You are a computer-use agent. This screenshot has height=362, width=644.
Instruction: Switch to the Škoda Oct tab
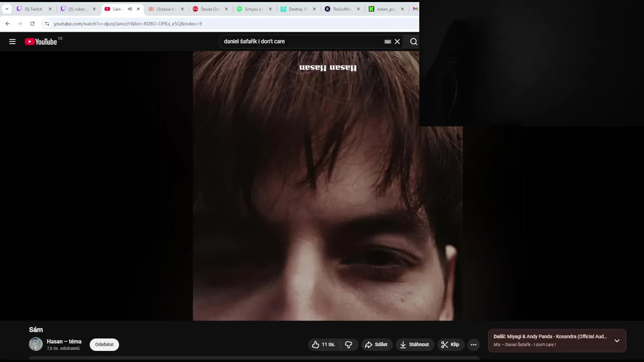click(x=210, y=9)
